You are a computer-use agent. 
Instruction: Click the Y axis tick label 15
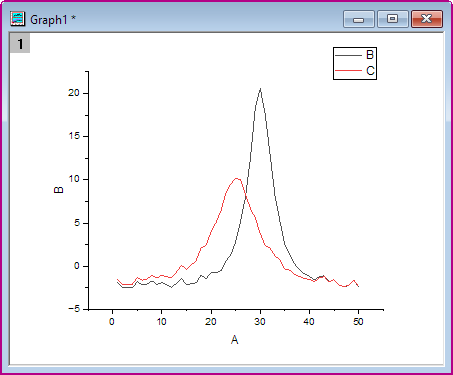click(x=74, y=136)
